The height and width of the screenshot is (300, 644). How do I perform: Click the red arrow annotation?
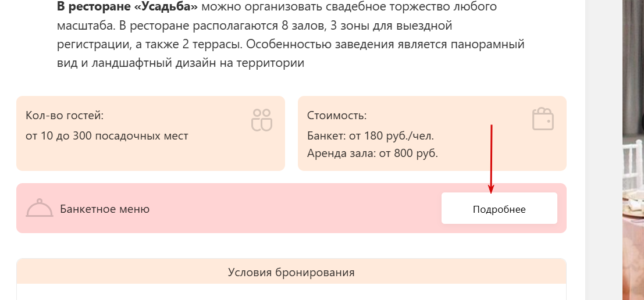(x=492, y=158)
